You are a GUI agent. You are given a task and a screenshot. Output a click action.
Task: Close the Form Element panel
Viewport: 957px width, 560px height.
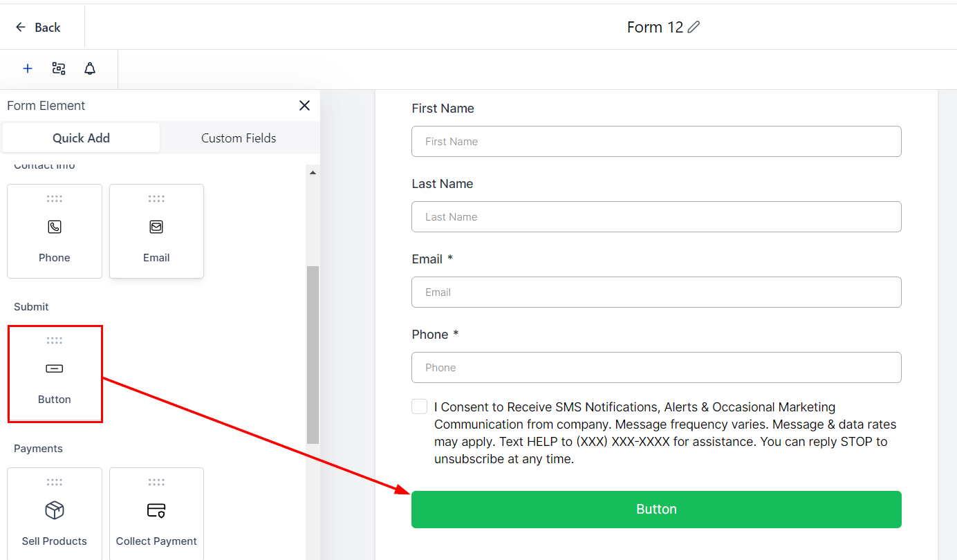(304, 105)
